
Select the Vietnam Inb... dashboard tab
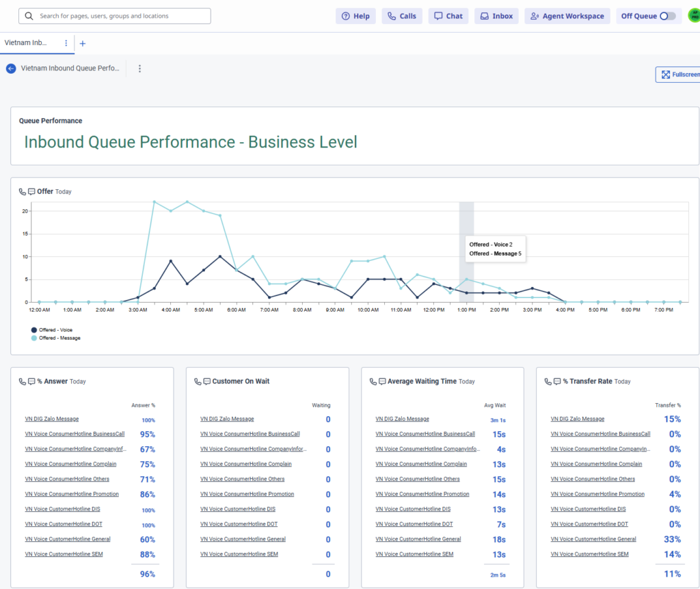pos(28,43)
